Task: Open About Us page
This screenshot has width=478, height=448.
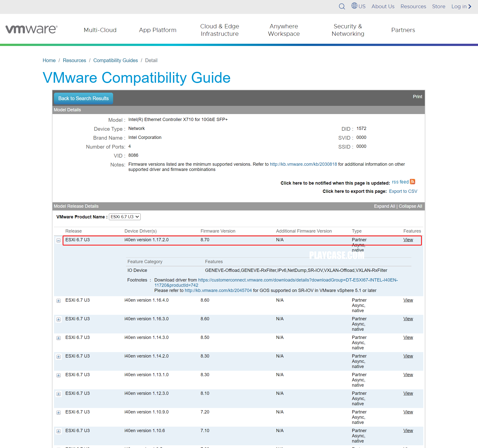Action: [383, 6]
